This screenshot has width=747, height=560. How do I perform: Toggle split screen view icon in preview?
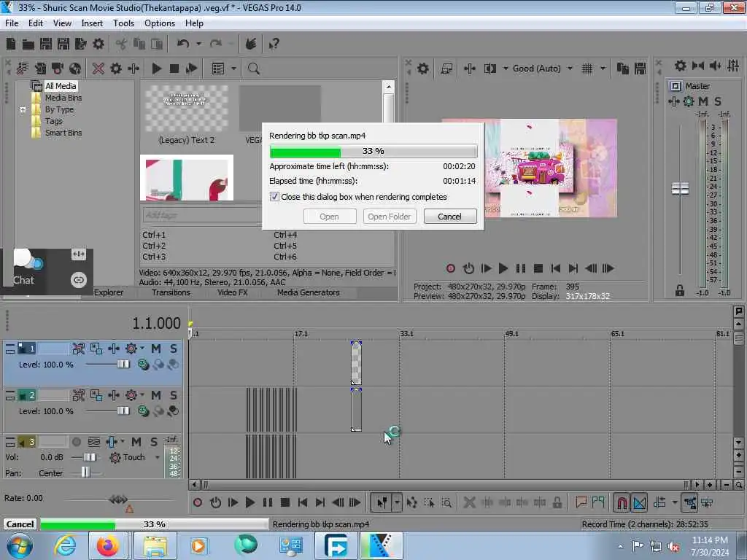(x=490, y=69)
